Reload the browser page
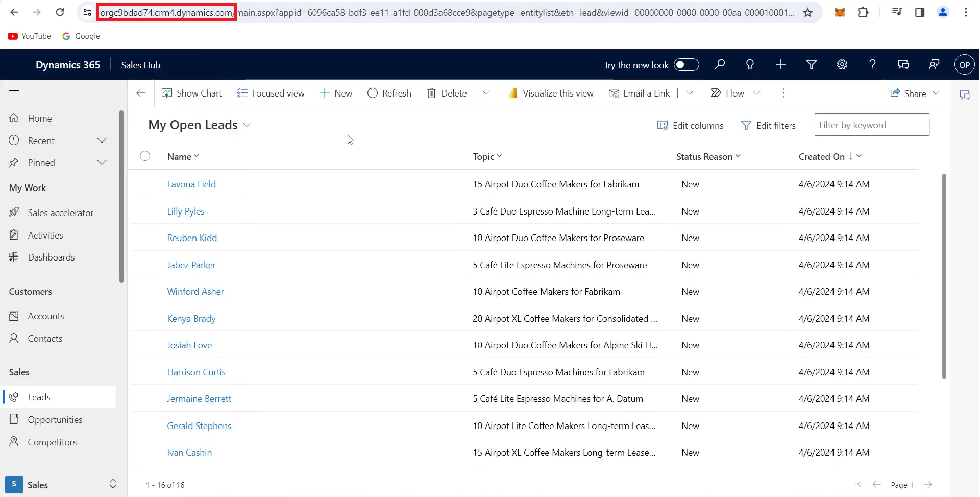This screenshot has height=497, width=980. 60,12
